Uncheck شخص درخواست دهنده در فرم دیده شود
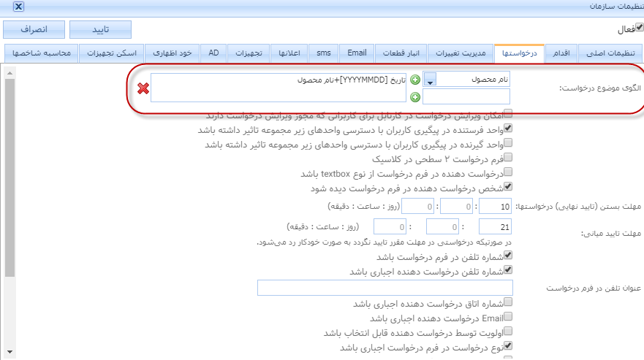 coord(509,187)
